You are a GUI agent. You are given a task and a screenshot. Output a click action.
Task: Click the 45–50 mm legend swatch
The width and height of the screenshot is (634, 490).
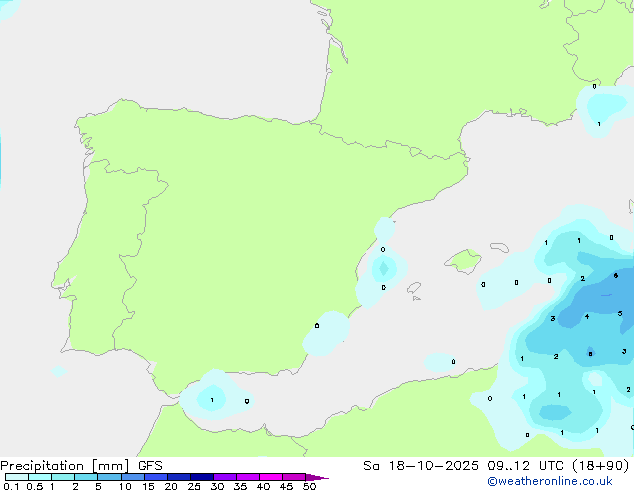pos(294,477)
